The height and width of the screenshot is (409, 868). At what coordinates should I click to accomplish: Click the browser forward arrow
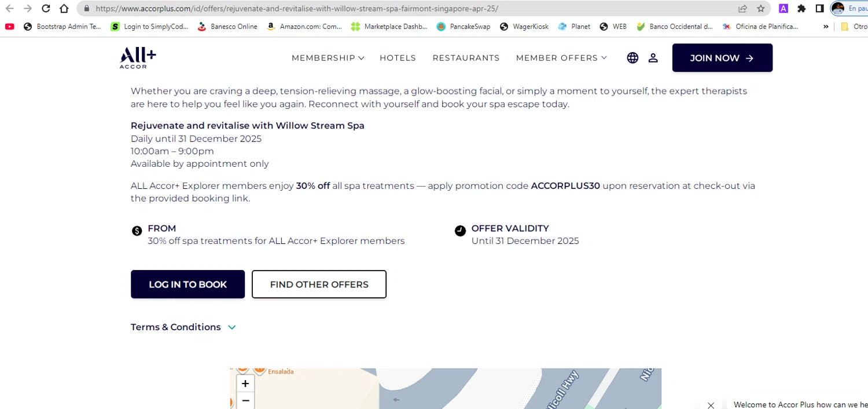tap(28, 9)
